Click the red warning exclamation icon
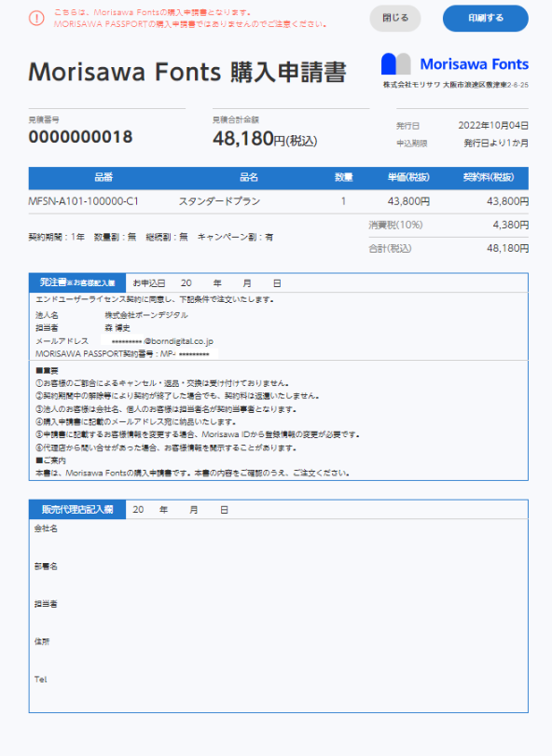The width and height of the screenshot is (552, 756). 36,19
